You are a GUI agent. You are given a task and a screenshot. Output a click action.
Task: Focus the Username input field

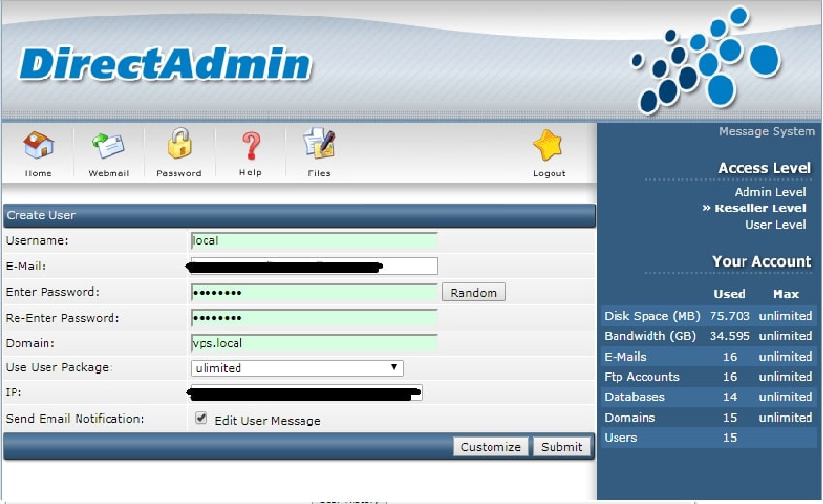coord(314,241)
